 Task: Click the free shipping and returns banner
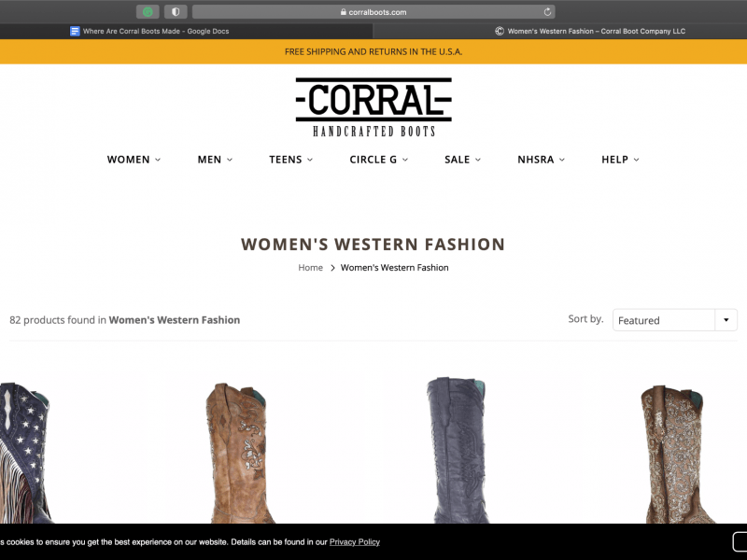tap(373, 51)
